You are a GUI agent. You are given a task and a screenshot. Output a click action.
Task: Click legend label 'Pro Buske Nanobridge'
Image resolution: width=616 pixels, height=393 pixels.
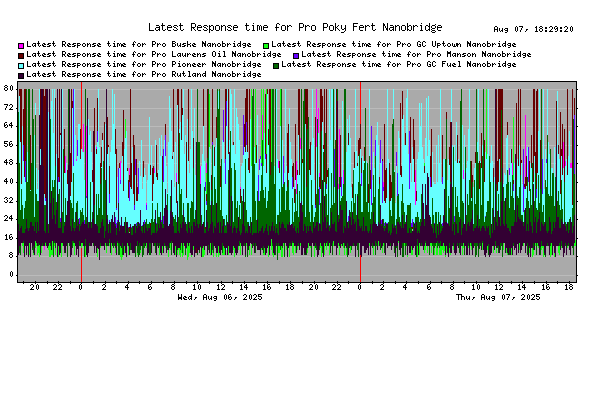201,44
